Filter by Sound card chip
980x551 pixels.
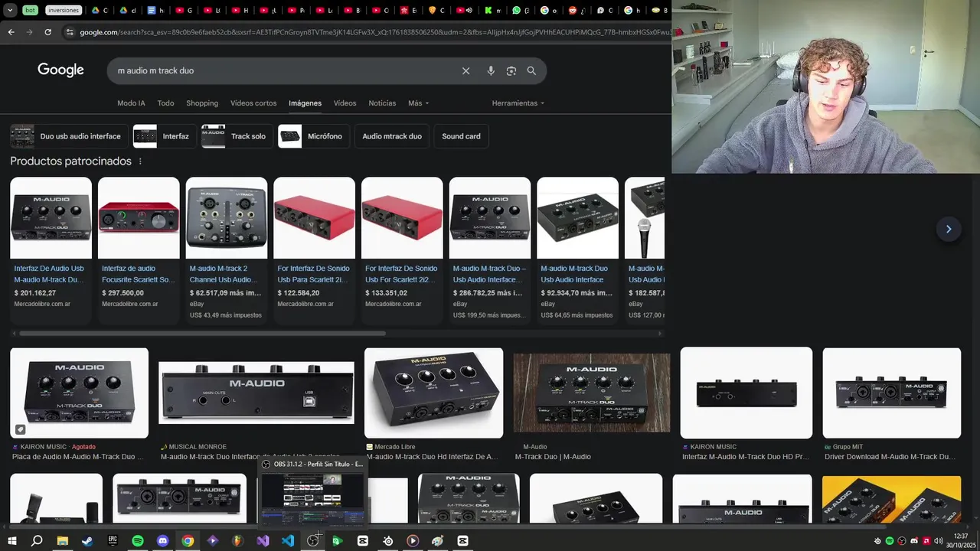tap(461, 136)
